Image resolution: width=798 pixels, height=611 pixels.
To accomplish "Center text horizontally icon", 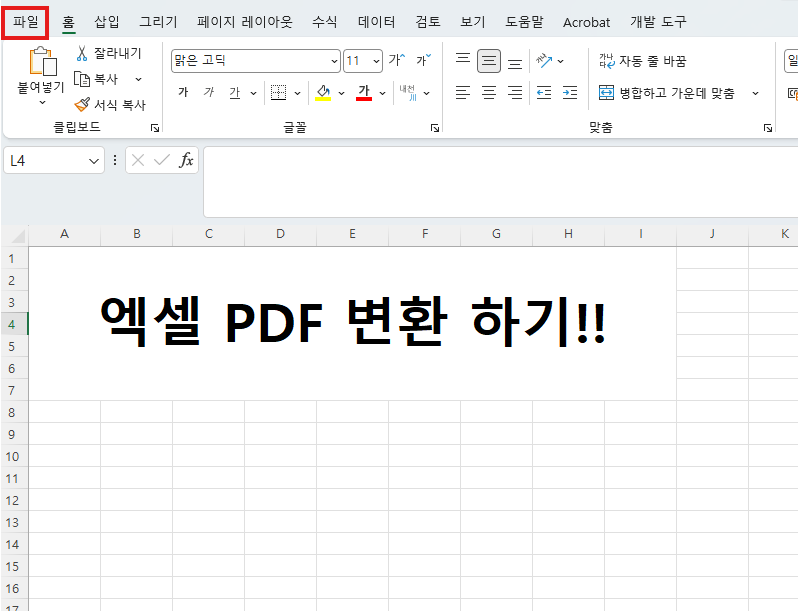I will (489, 93).
